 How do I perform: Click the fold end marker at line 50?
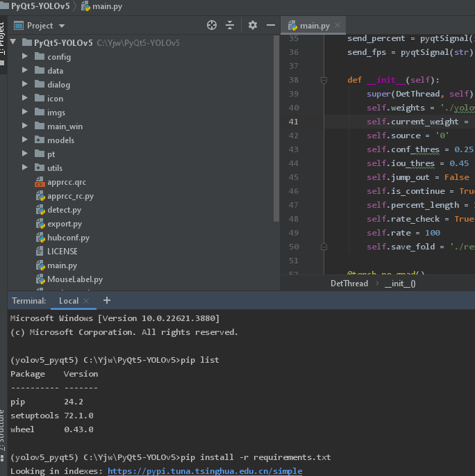(x=324, y=247)
